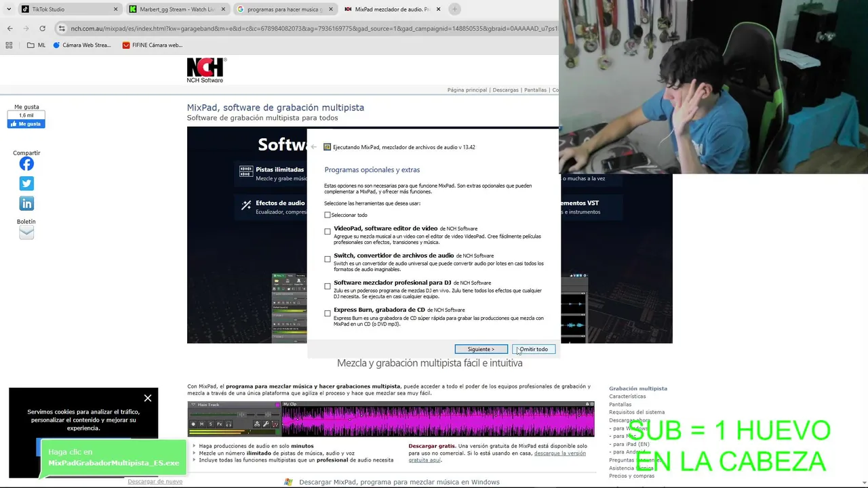The width and height of the screenshot is (868, 488).
Task: Open the ML bookmarks folder
Action: tap(37, 45)
